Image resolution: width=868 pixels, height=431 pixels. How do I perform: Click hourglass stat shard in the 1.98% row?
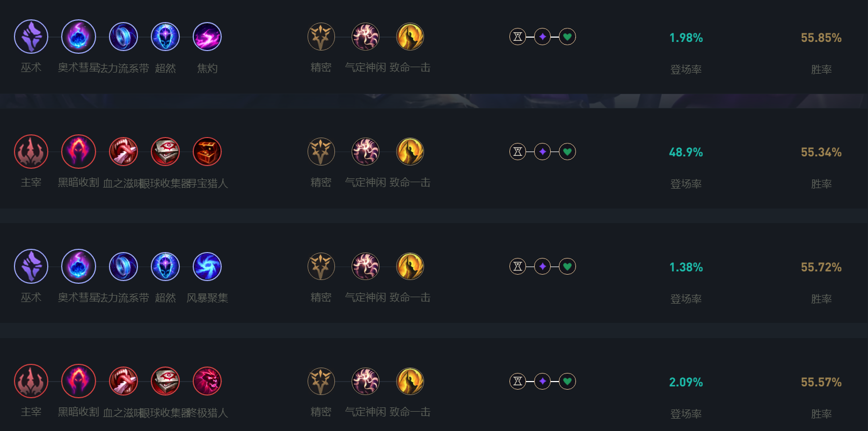[517, 37]
